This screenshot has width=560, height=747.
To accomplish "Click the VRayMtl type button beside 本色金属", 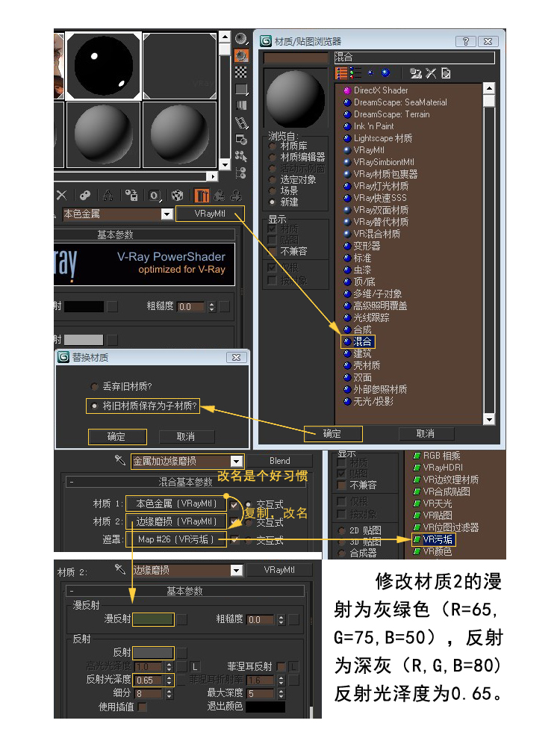I will coord(210,214).
